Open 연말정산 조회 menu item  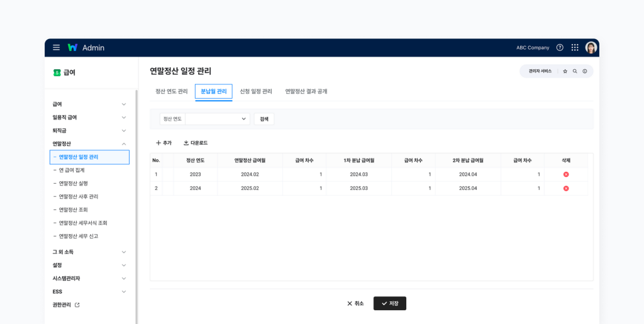tap(74, 210)
